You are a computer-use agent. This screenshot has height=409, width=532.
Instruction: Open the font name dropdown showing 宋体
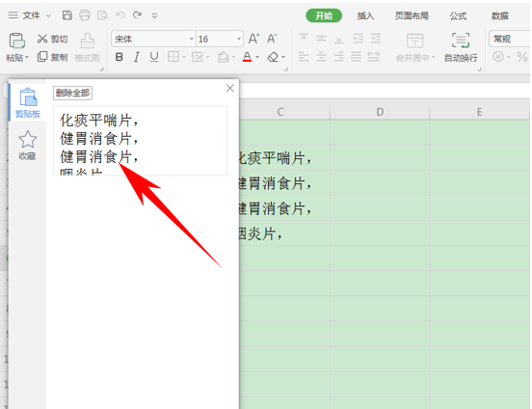192,39
